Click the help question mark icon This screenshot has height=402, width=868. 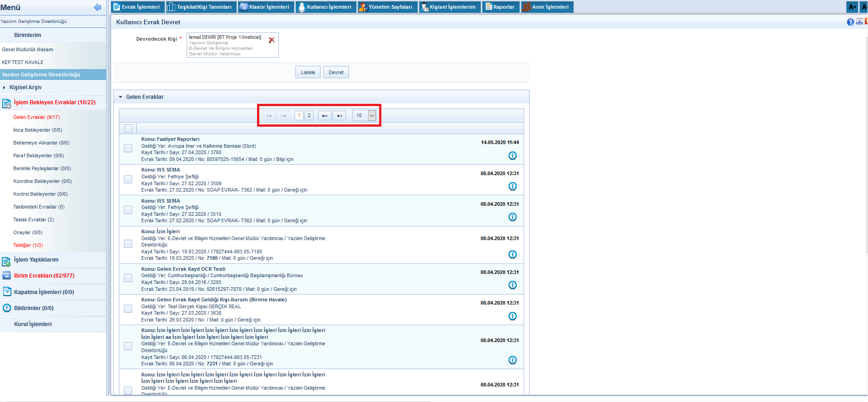click(x=850, y=22)
